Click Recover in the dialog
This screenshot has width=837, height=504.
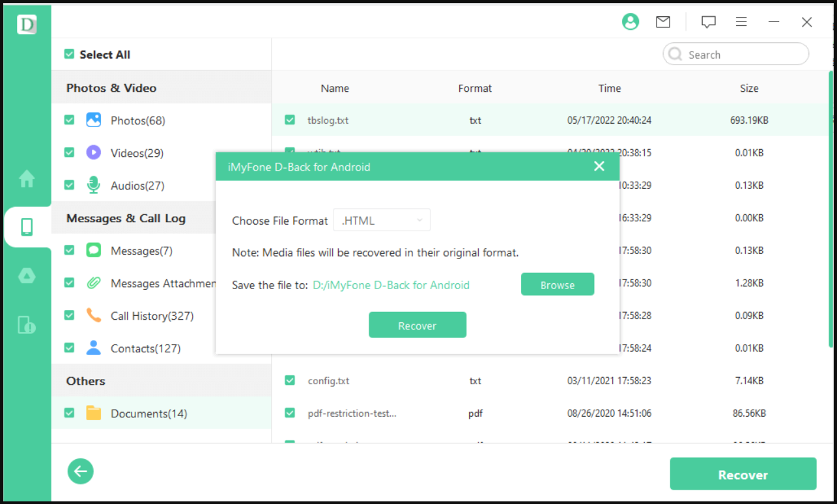[x=418, y=325]
